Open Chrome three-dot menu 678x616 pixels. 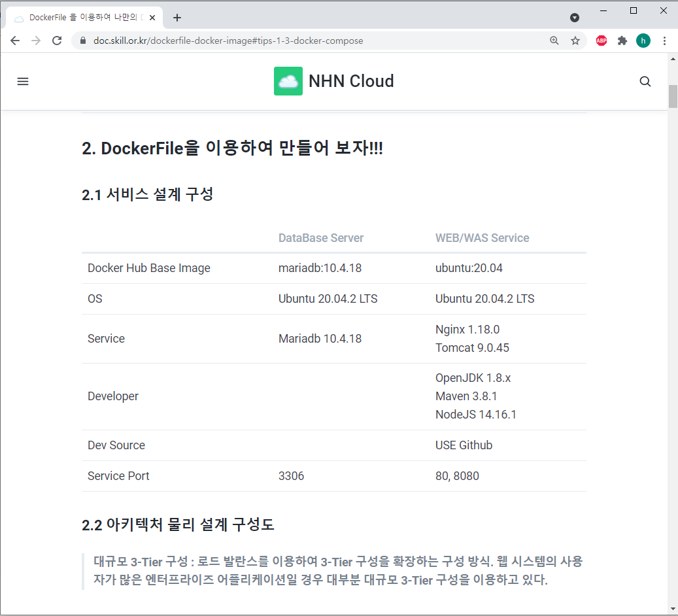click(664, 41)
